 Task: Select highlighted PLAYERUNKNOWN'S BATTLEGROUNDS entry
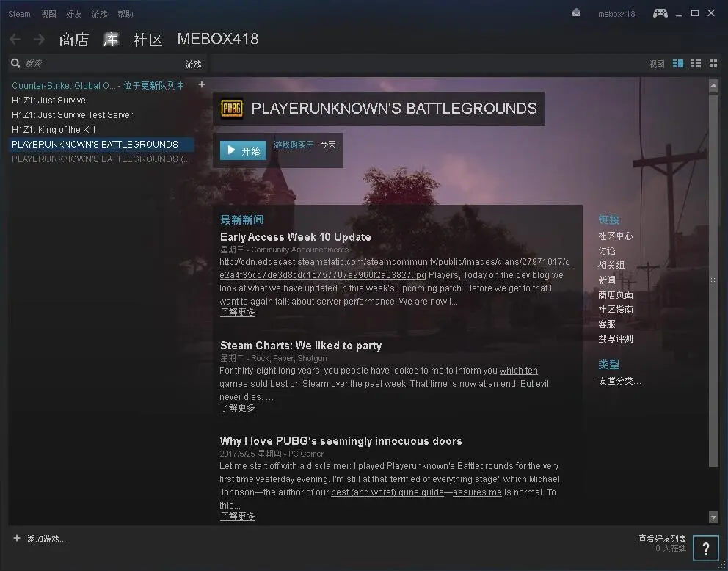tap(101, 145)
